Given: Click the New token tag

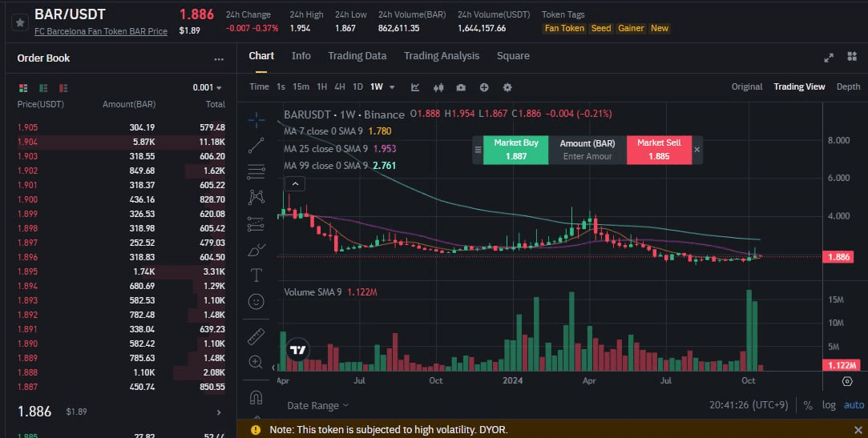Looking at the screenshot, I should click(660, 28).
